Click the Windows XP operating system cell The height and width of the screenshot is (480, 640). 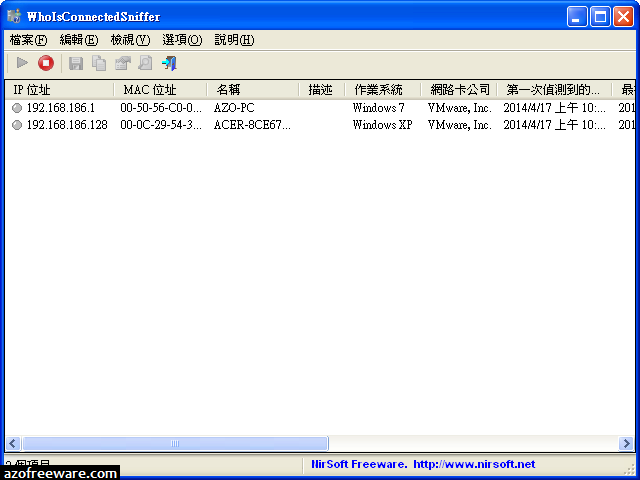[x=382, y=125]
